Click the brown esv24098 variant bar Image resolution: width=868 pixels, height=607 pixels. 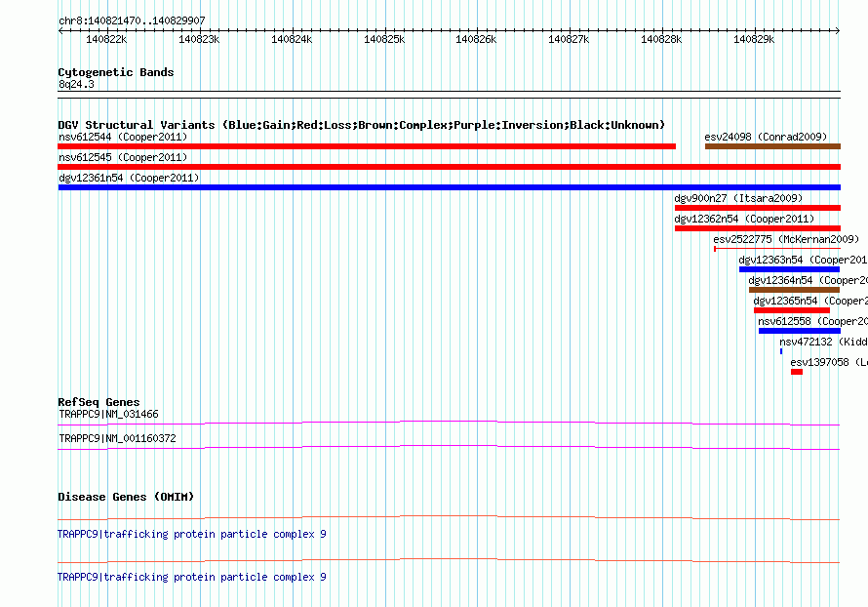(772, 146)
